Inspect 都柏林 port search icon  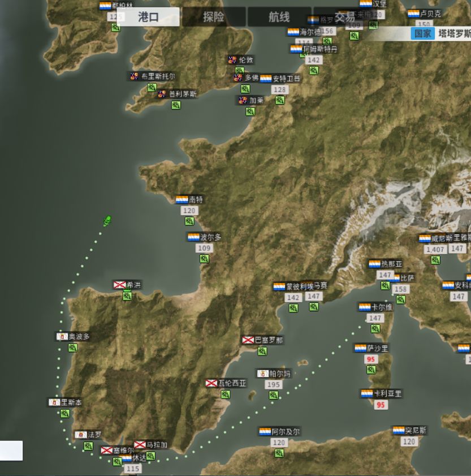click(x=115, y=28)
